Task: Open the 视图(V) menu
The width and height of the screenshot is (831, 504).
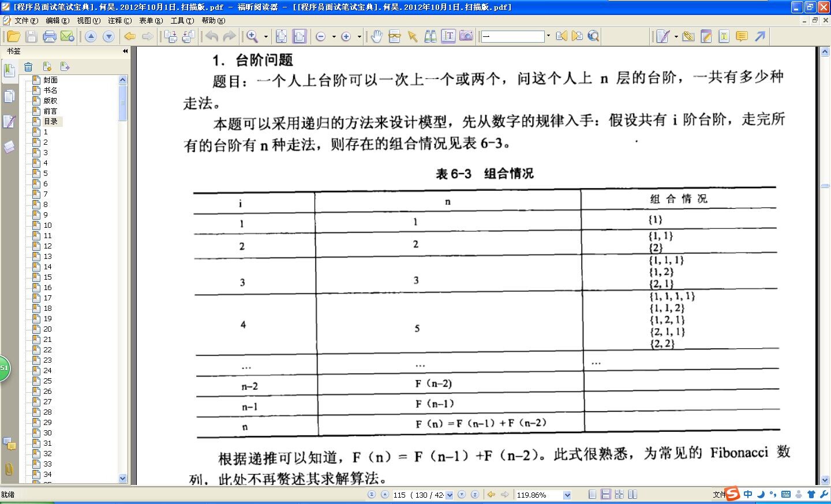Action: 88,20
